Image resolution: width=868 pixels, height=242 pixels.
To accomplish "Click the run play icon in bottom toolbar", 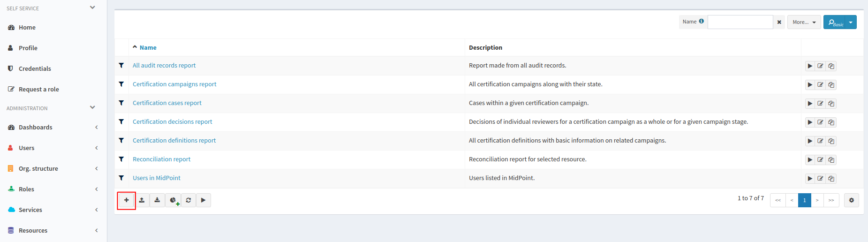I will [x=203, y=200].
